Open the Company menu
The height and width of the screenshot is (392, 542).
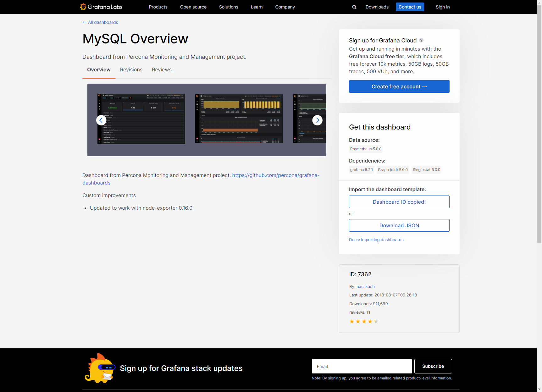click(285, 7)
